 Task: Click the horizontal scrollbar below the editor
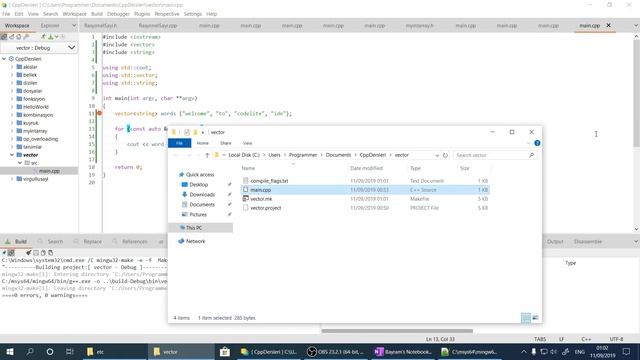tap(397, 331)
